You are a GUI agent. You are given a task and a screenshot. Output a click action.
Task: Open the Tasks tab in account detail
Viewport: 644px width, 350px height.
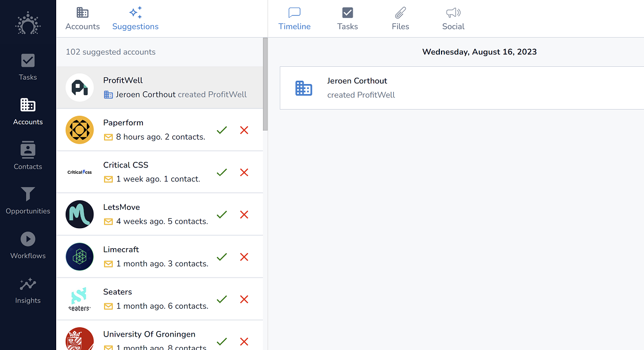[348, 19]
